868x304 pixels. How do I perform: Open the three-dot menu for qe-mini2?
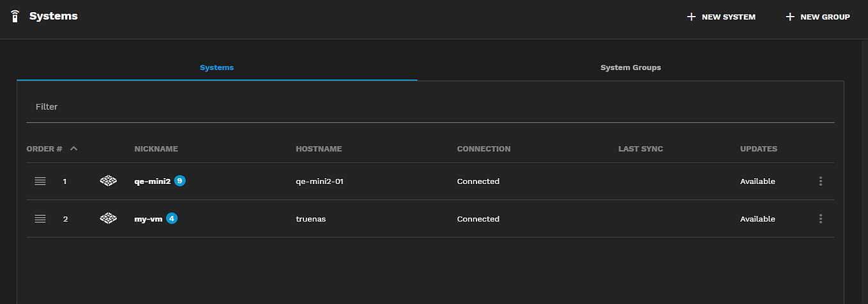click(820, 181)
